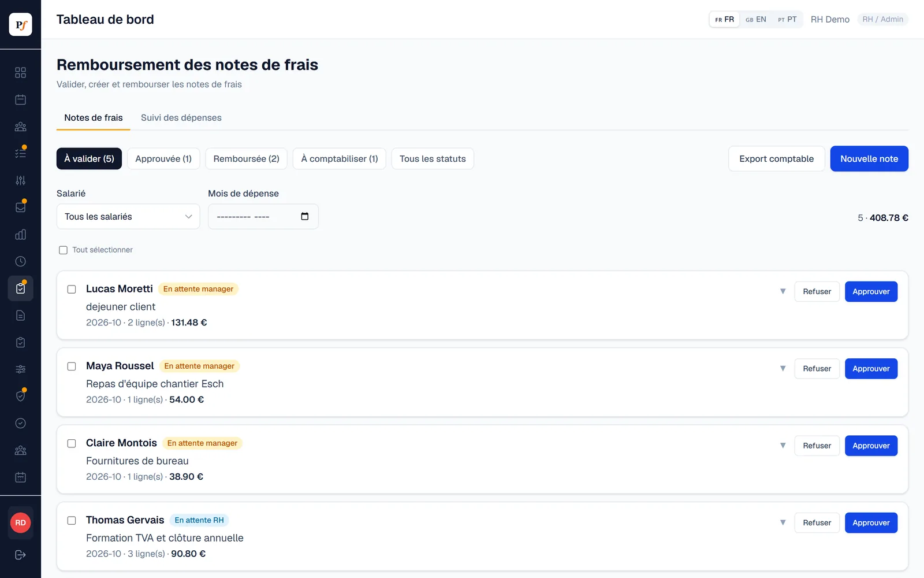
Task: Click the Mois de dépense date field
Action: coord(263,217)
